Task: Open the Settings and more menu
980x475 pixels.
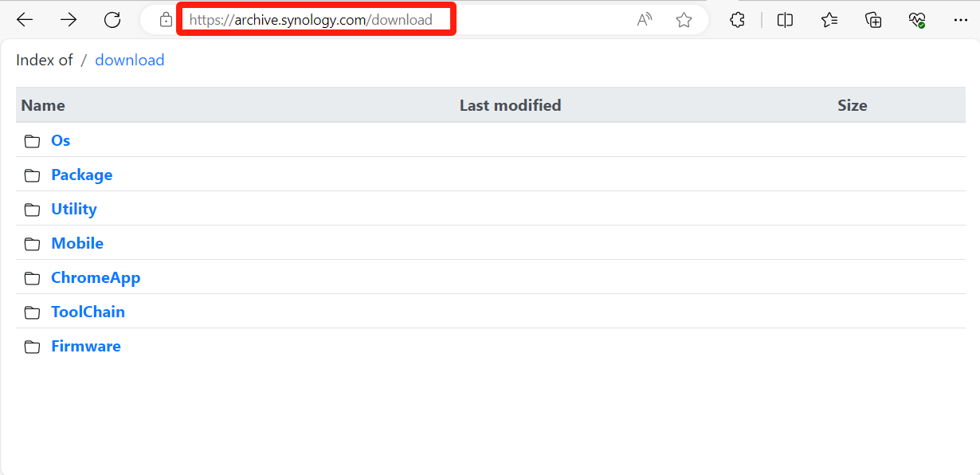Action: [960, 20]
